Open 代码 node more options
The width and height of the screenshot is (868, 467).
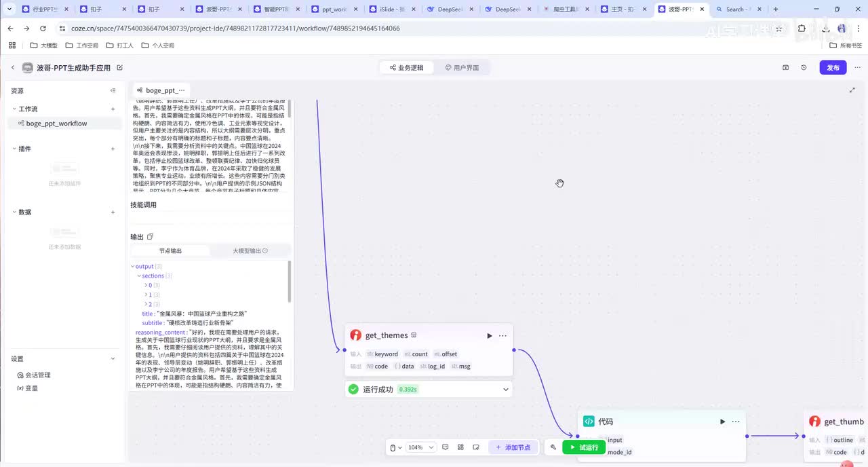click(x=736, y=422)
